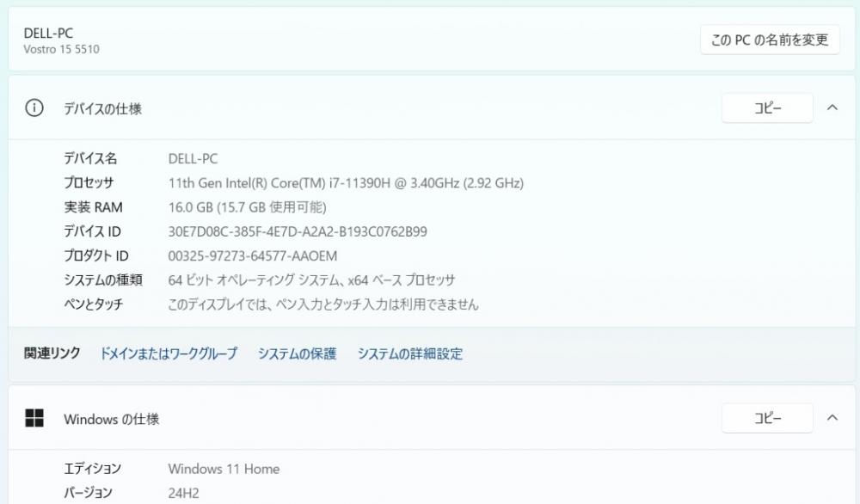
Task: Click the 実装 RAM label
Action: [93, 207]
